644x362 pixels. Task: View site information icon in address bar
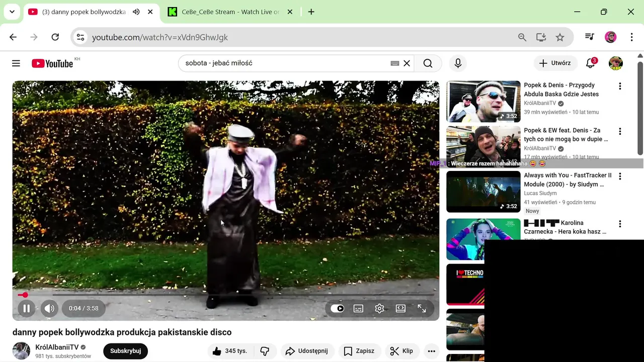point(80,37)
